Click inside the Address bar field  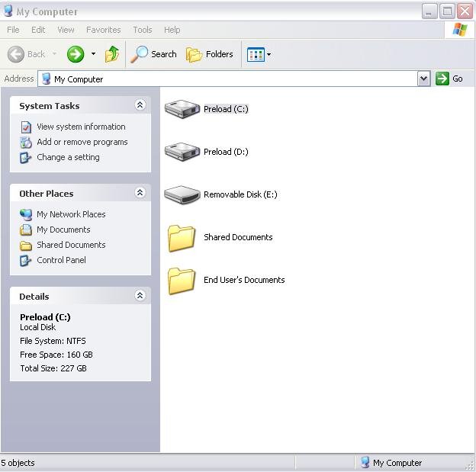(229, 79)
